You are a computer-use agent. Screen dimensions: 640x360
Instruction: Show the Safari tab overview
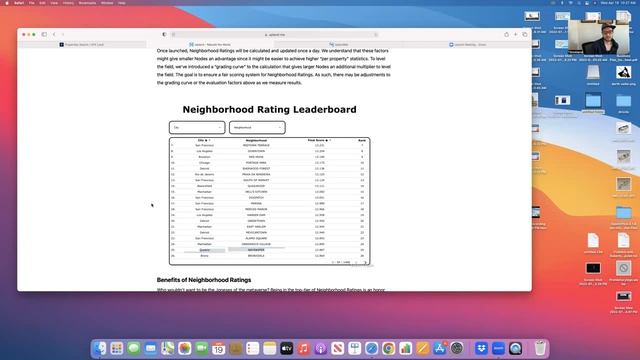(525, 34)
